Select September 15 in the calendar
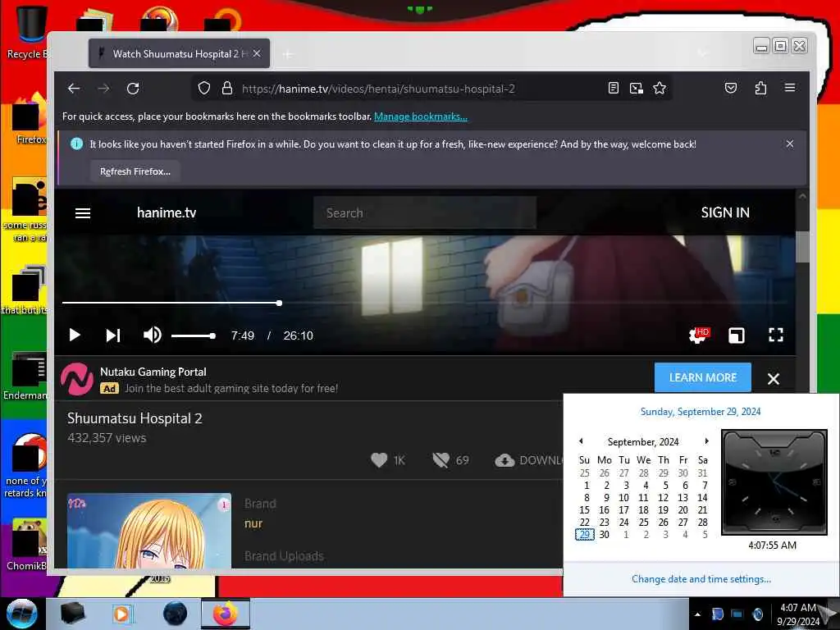The height and width of the screenshot is (630, 840). pyautogui.click(x=584, y=510)
